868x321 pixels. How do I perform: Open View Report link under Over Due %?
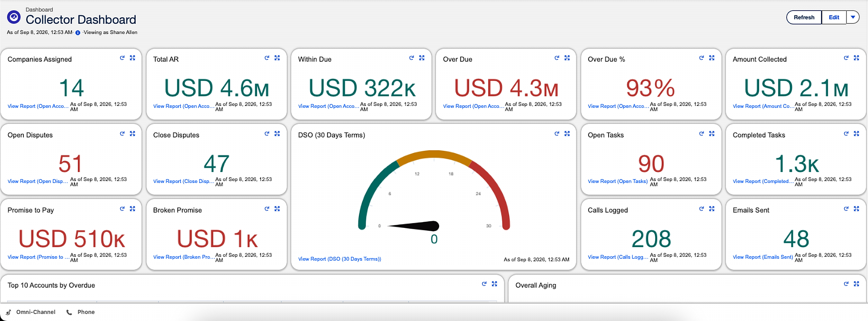(x=618, y=106)
